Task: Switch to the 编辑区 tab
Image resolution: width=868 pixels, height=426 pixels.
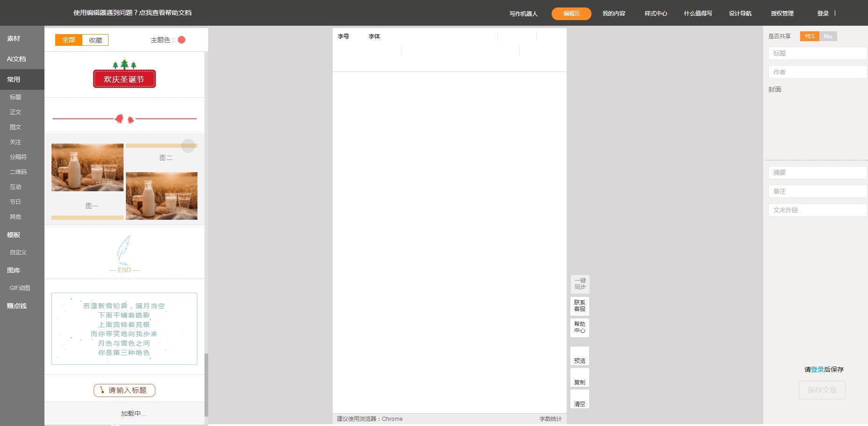Action: (x=571, y=14)
